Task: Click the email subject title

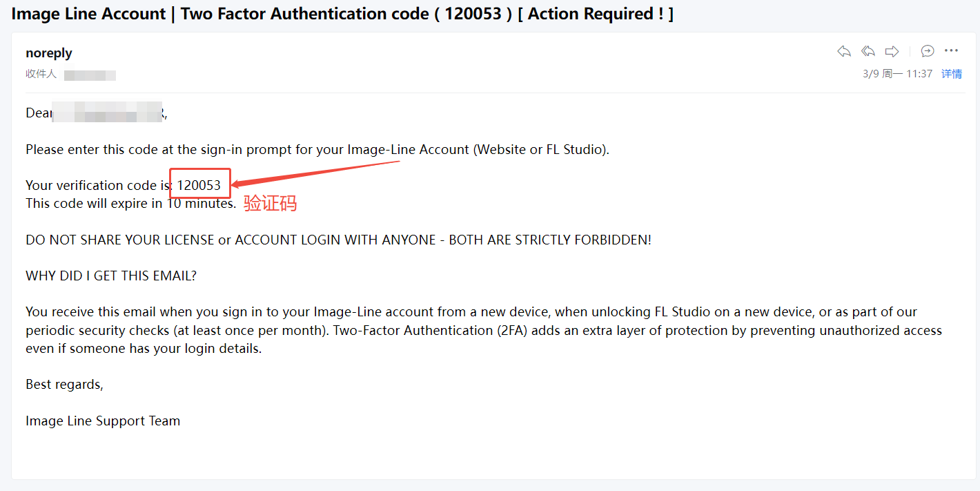Action: tap(342, 14)
